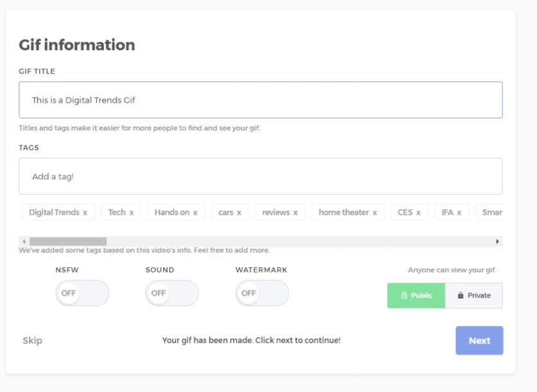Viewport: 537px width, 392px height.
Task: Remove the home theater tag
Action: [374, 213]
